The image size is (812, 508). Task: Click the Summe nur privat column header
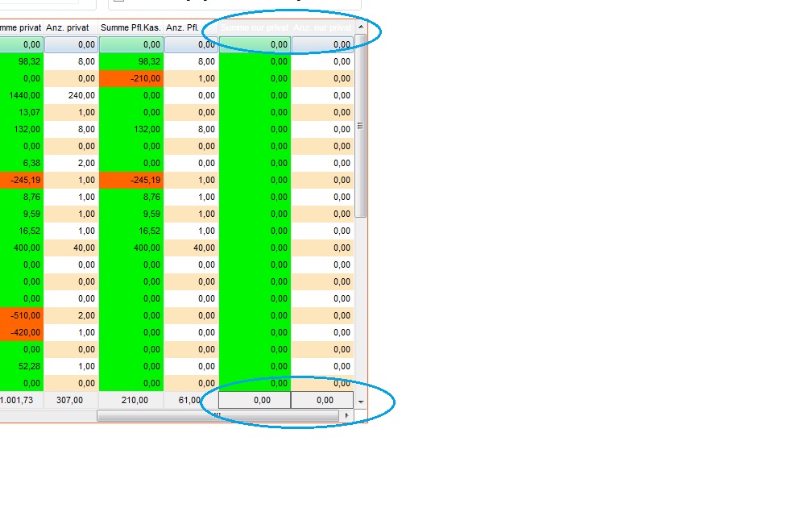(255, 28)
